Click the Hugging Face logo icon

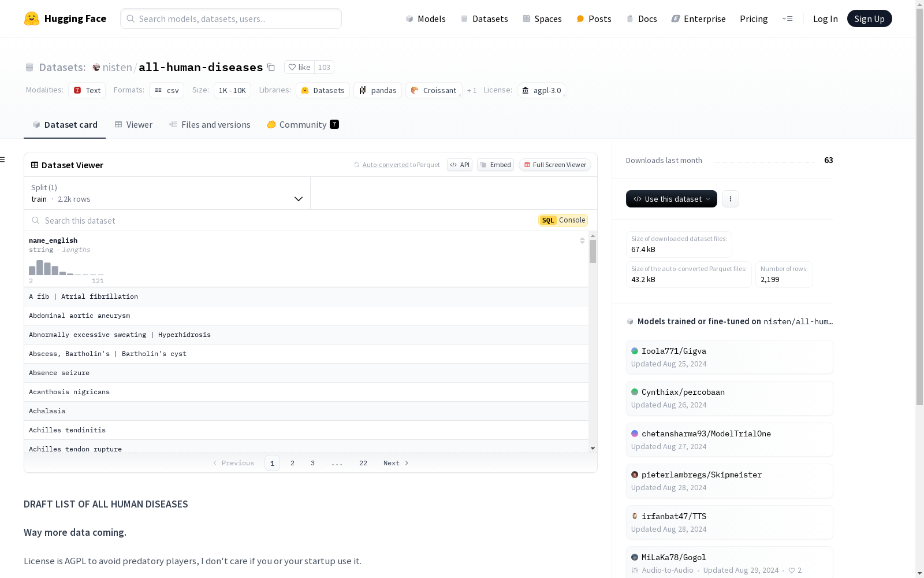tap(32, 18)
